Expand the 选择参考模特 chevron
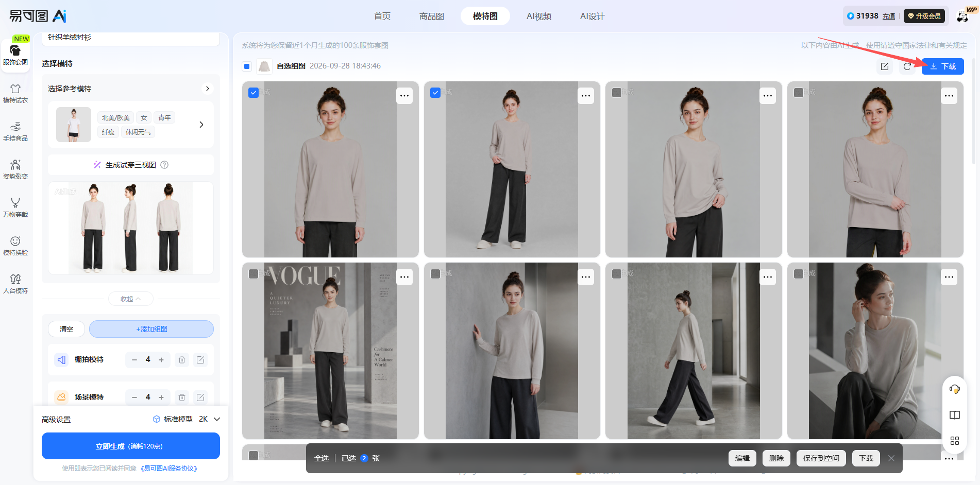 208,89
